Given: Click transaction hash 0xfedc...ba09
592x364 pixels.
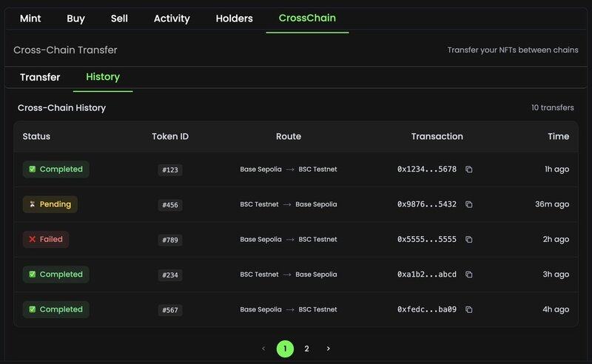Looking at the screenshot, I should pos(427,310).
